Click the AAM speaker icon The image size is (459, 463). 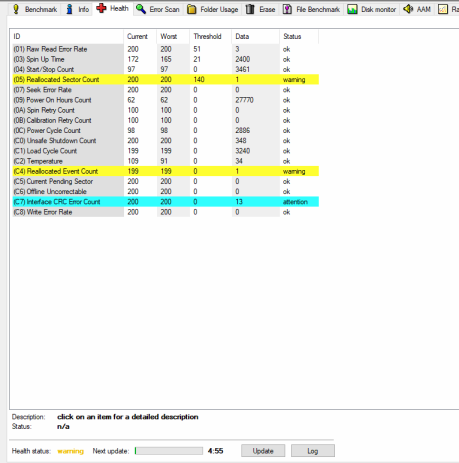coord(408,9)
